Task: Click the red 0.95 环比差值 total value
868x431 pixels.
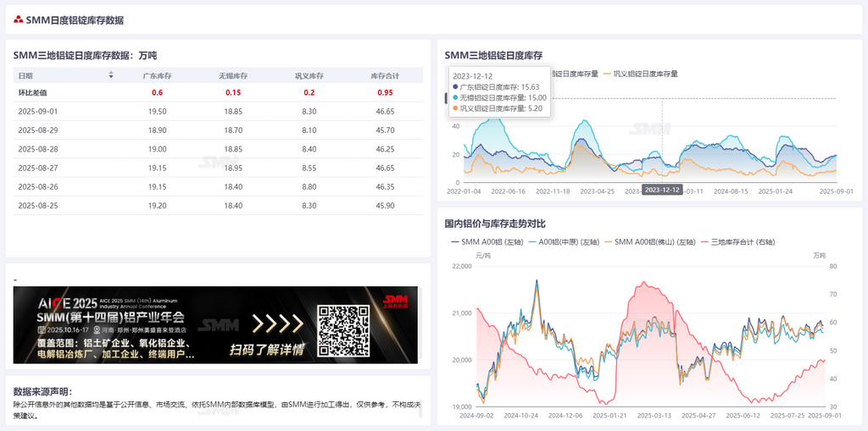Action: point(386,92)
